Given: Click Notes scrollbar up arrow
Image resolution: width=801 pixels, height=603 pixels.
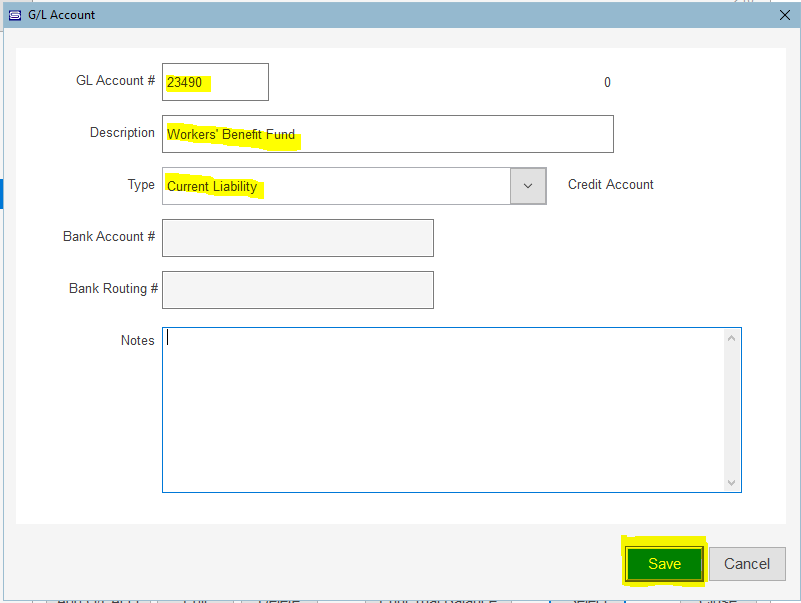Looking at the screenshot, I should pos(731,338).
